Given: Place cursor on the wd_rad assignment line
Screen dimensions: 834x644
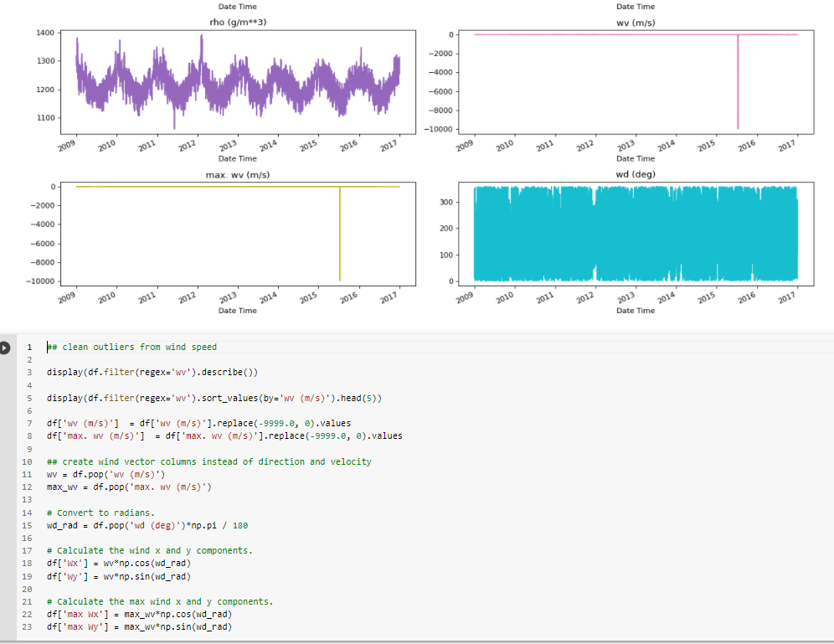Looking at the screenshot, I should click(147, 525).
